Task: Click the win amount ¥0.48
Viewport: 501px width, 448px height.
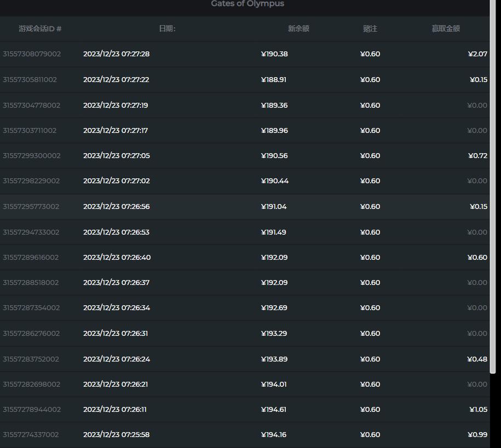Action: pos(477,359)
